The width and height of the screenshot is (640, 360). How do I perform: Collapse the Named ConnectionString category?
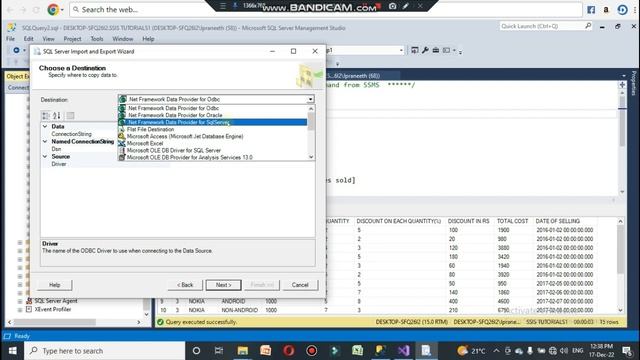(45, 142)
